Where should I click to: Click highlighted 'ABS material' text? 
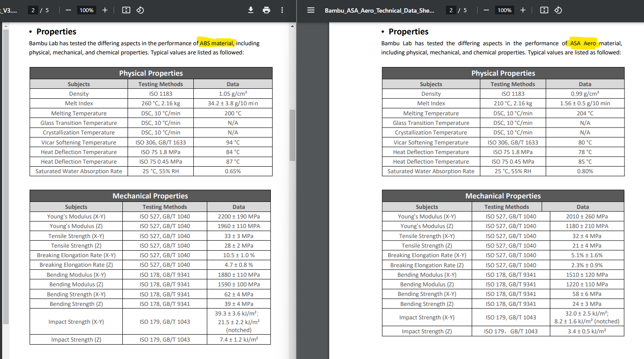pyautogui.click(x=216, y=43)
